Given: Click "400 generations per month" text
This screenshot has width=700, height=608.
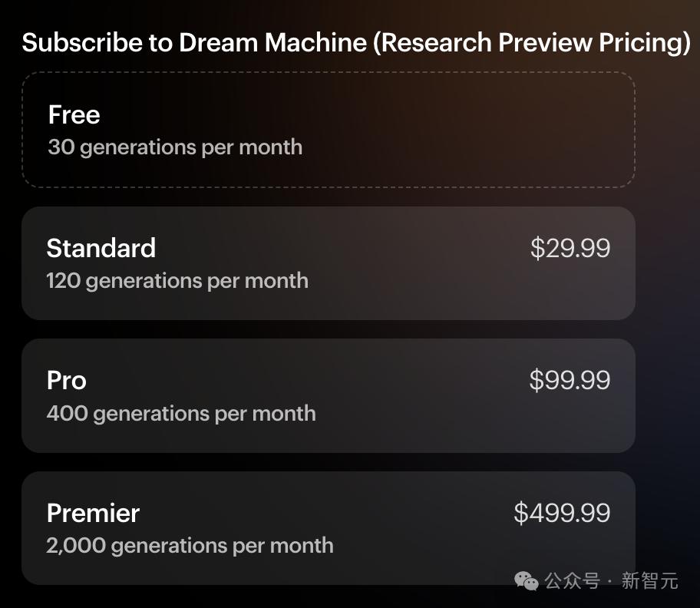Looking at the screenshot, I should (181, 413).
